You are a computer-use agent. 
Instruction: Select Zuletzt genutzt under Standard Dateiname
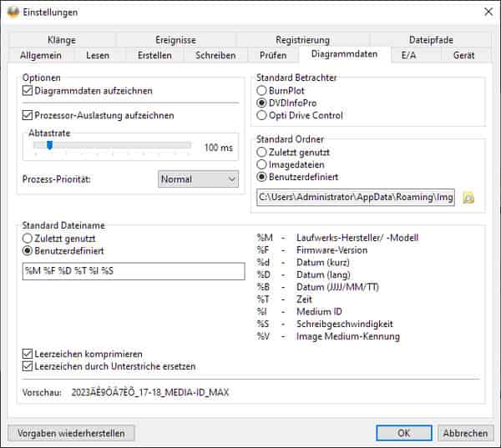pos(28,237)
